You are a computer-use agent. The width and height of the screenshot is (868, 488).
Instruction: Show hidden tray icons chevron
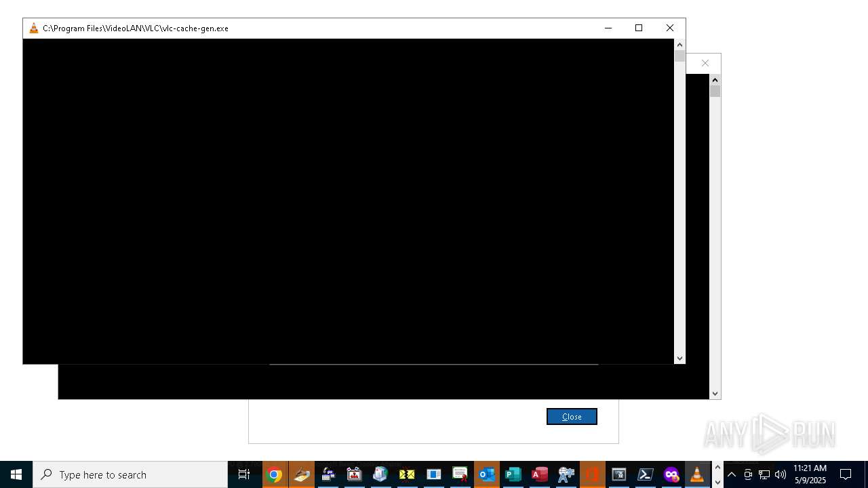coord(732,474)
